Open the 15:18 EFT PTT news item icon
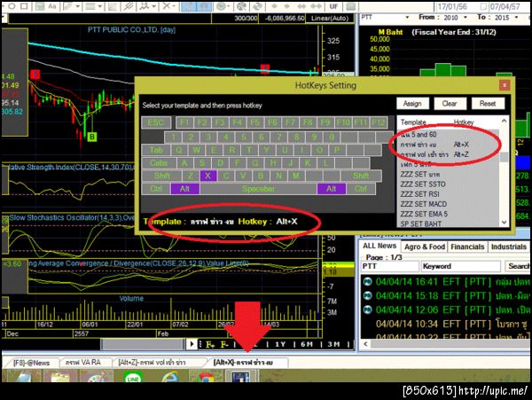Screen dimensions: 532x400 click(x=367, y=295)
